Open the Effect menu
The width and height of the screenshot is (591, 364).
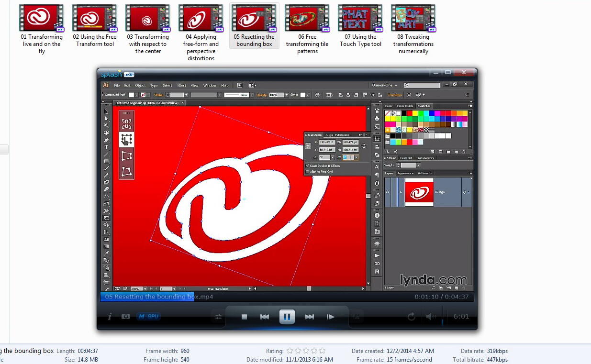(x=182, y=85)
